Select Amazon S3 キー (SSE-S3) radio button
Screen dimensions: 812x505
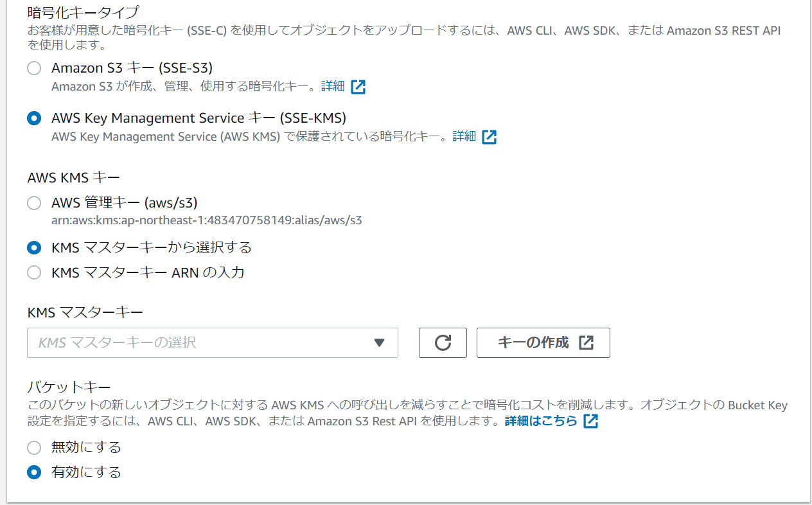(34, 67)
